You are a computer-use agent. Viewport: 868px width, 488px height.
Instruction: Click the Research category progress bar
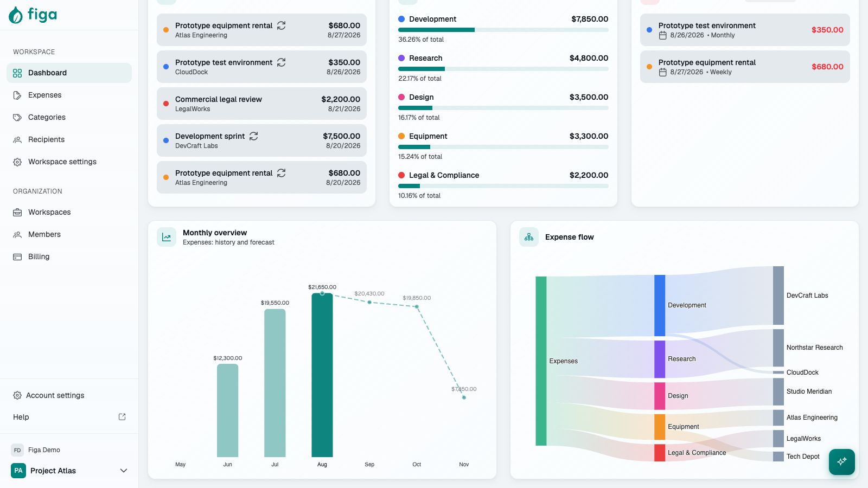click(503, 69)
